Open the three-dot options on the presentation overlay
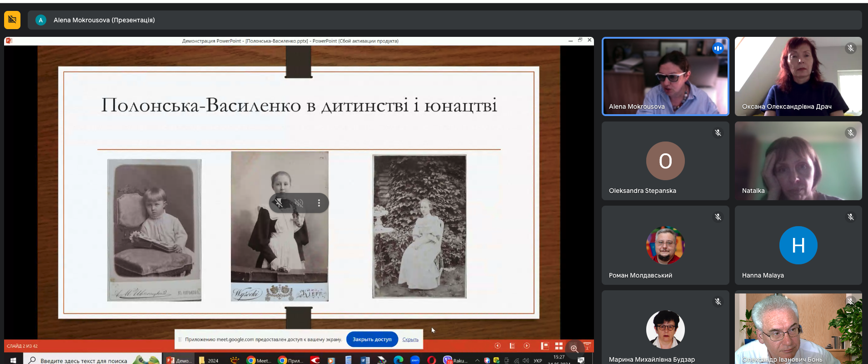 [x=319, y=203]
